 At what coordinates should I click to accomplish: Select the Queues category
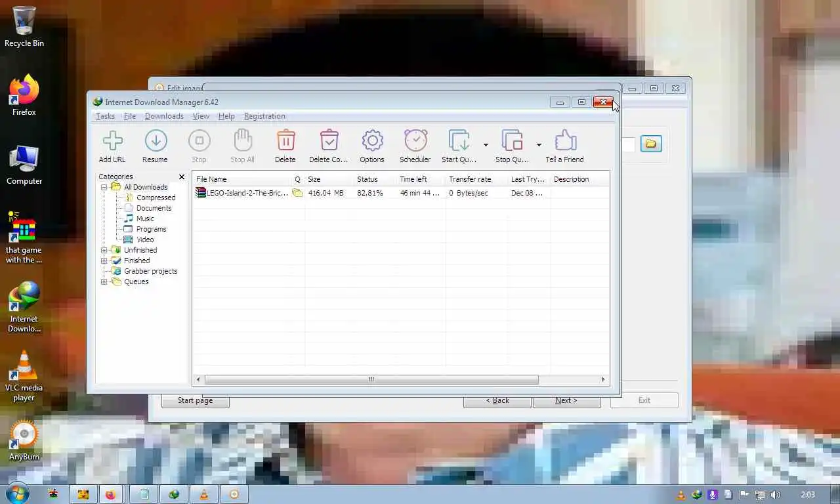[x=136, y=282]
